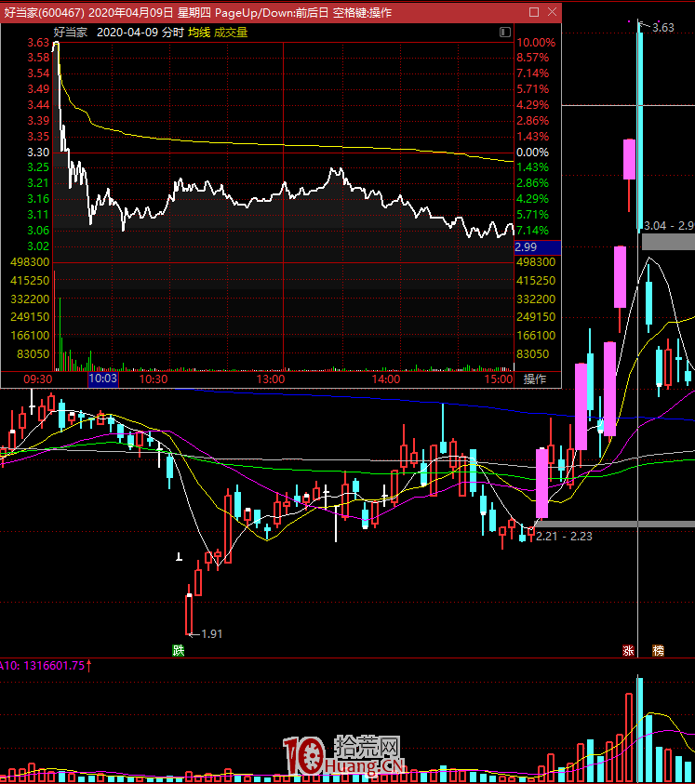695x784 pixels.
Task: Click the 15:00 time axis label
Action: point(499,379)
